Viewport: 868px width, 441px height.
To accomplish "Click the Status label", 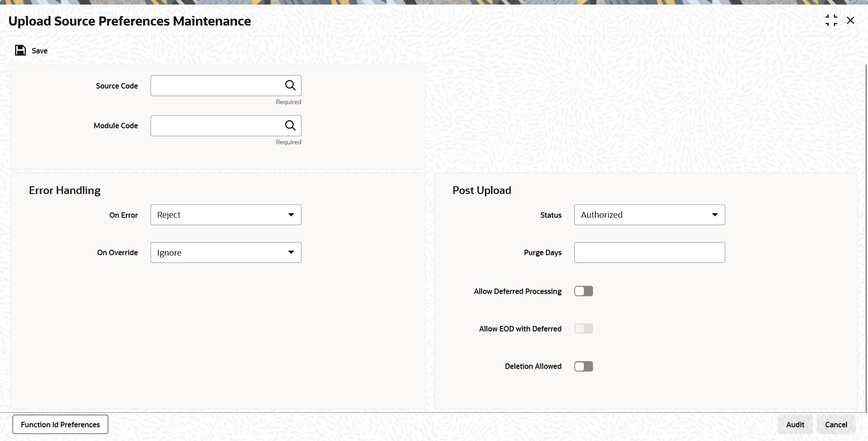I will coord(551,215).
